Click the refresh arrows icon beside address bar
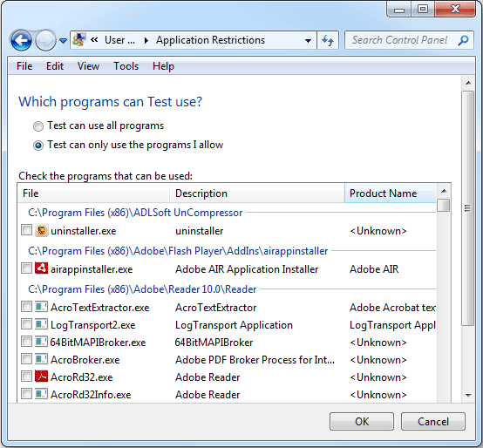483x448 pixels. pos(328,40)
